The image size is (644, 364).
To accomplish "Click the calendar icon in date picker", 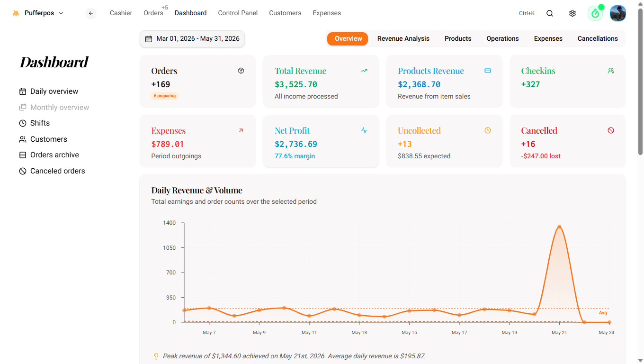I will point(149,39).
